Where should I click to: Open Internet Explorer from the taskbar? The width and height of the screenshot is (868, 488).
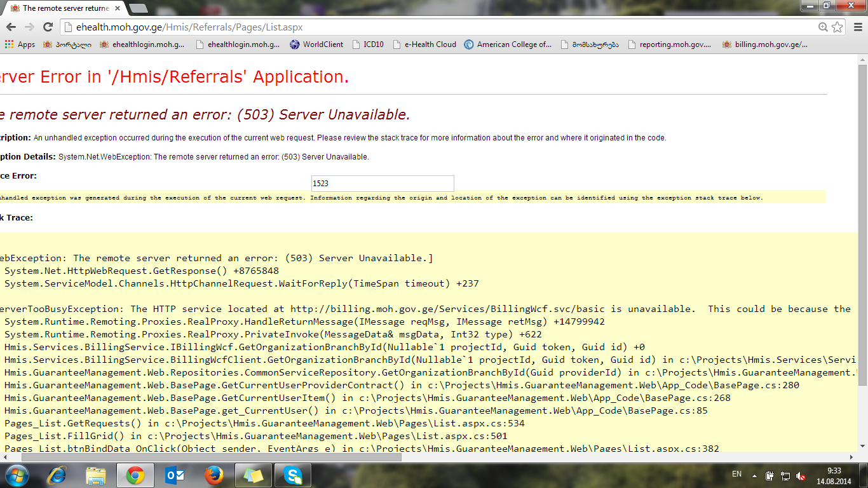click(x=56, y=475)
